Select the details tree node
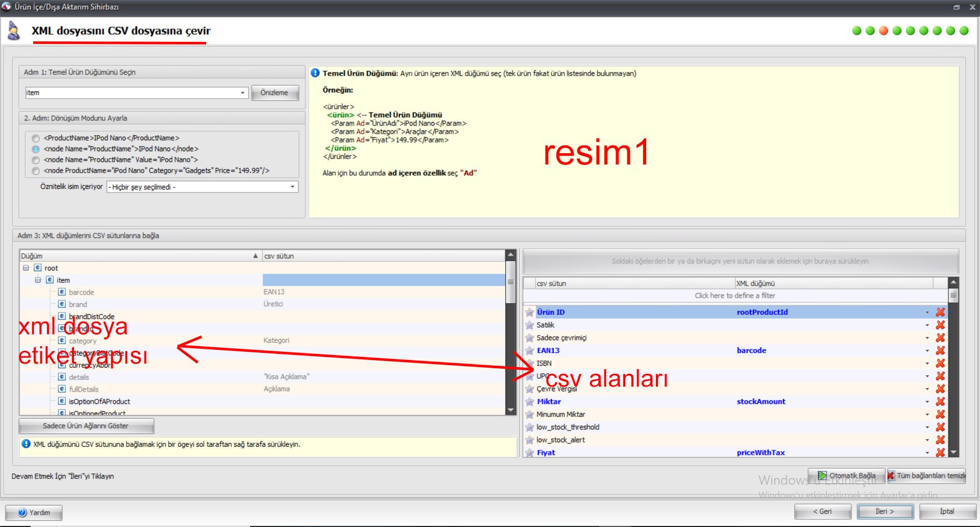This screenshot has width=980, height=527. (79, 377)
